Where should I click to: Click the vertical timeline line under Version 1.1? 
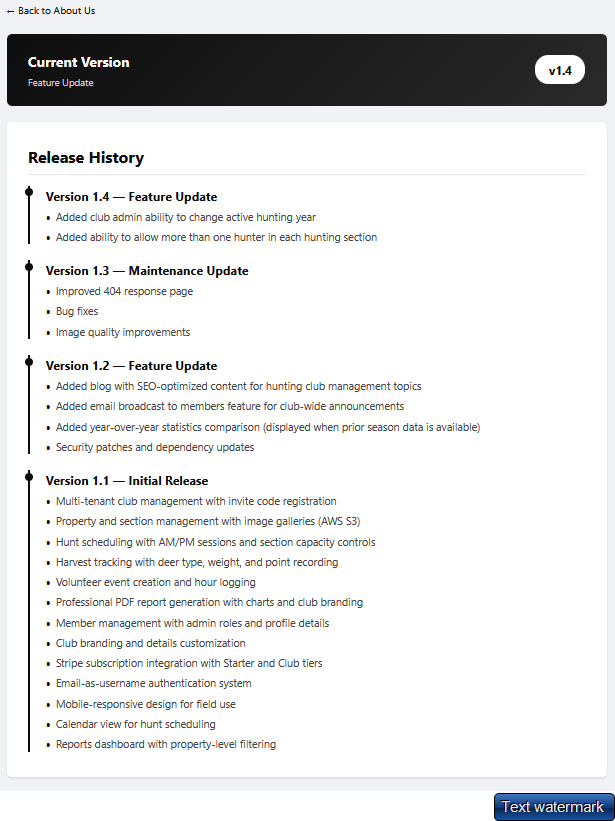pyautogui.click(x=29, y=620)
